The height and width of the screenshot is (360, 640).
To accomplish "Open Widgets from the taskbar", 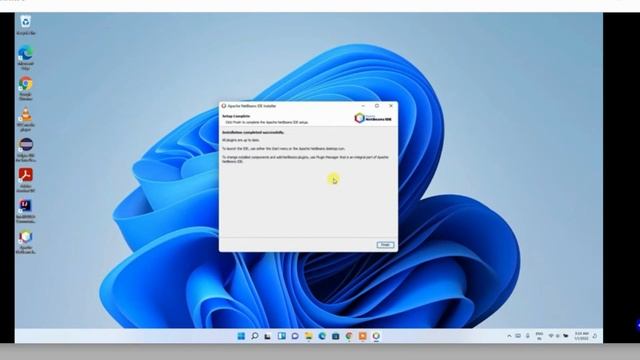I will click(282, 336).
